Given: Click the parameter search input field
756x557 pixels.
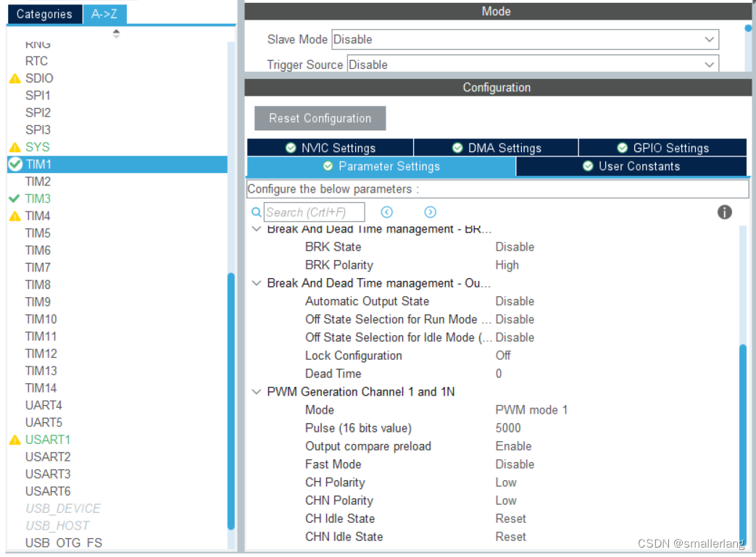Looking at the screenshot, I should pyautogui.click(x=314, y=212).
